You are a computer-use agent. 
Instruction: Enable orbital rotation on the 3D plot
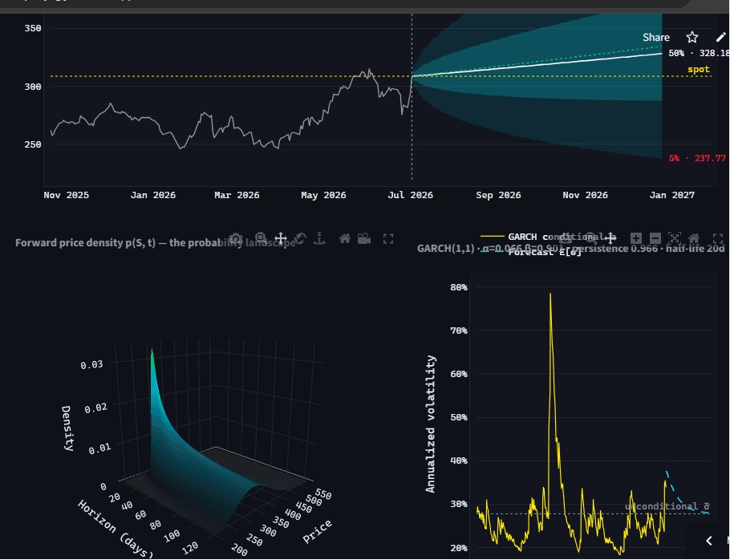pyautogui.click(x=300, y=239)
